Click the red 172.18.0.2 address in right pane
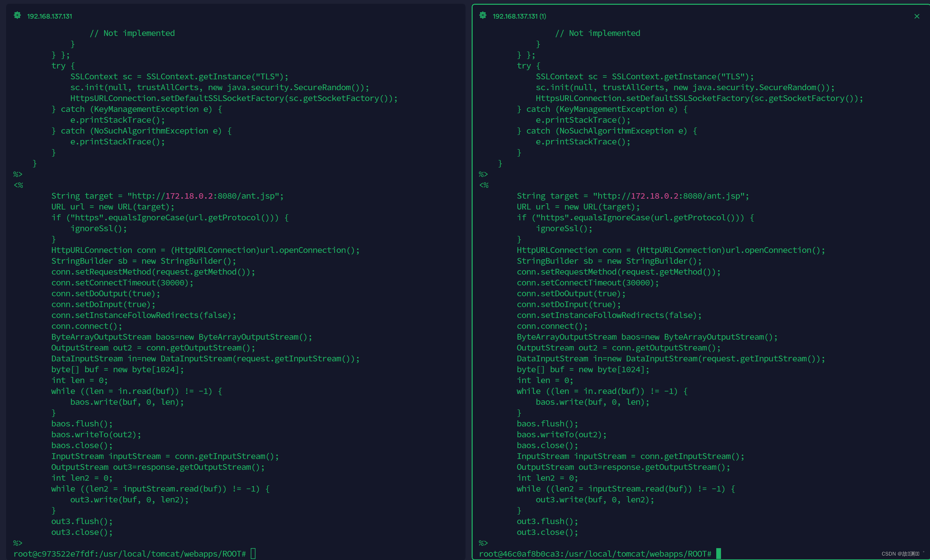The image size is (930, 560). (x=654, y=196)
